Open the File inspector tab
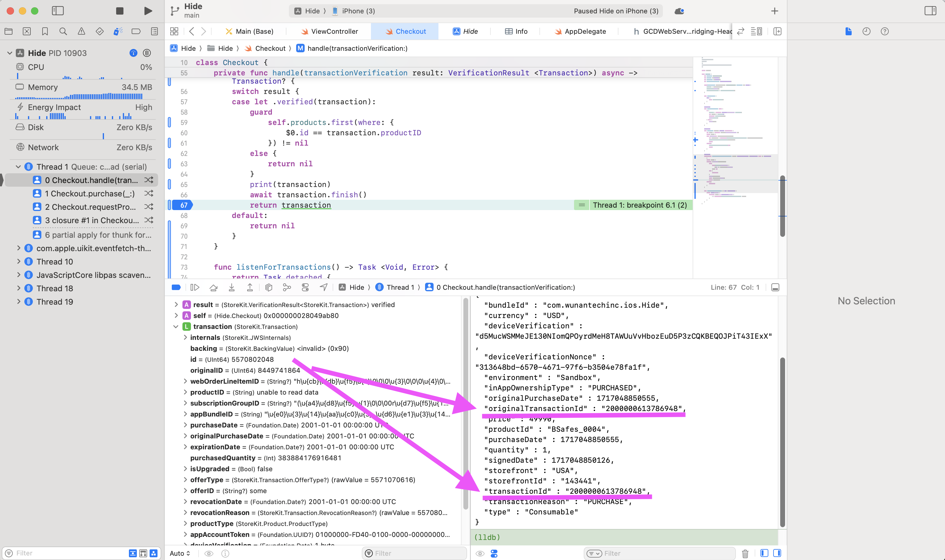945x560 pixels. coord(848,31)
